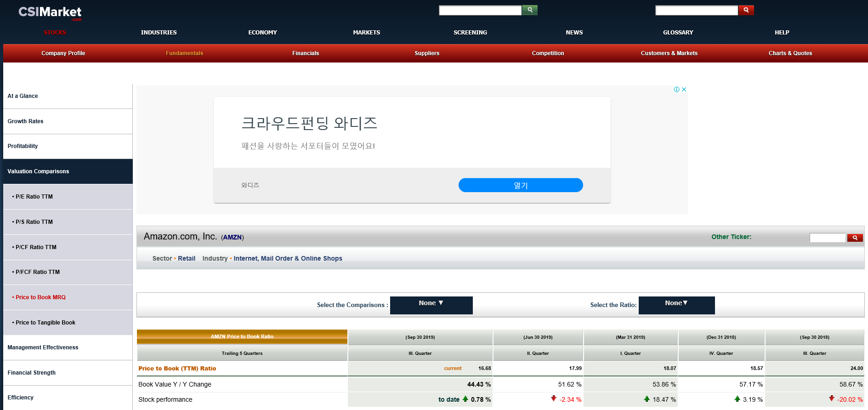The width and height of the screenshot is (868, 410).
Task: Click the Other Ticker red search button
Action: (x=855, y=238)
